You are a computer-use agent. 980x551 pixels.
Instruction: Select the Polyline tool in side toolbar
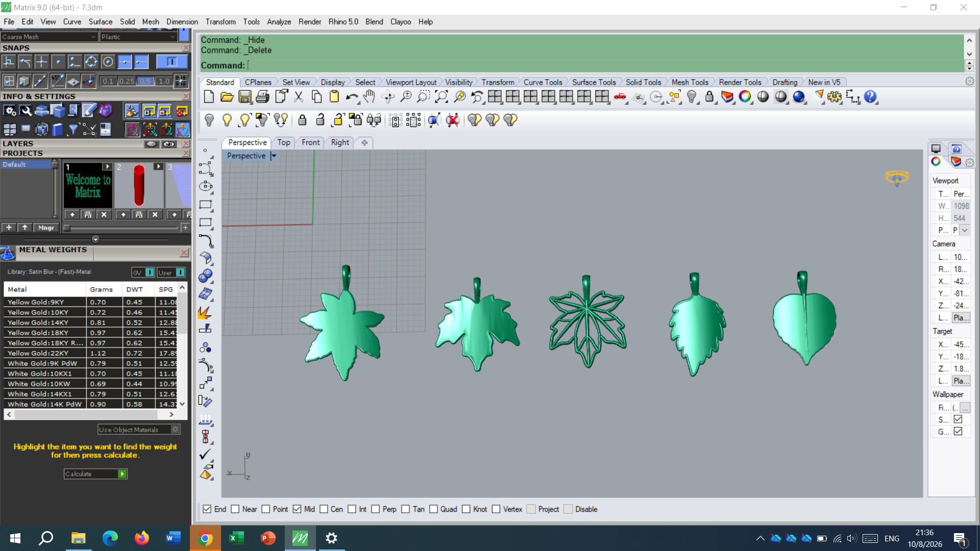206,168
